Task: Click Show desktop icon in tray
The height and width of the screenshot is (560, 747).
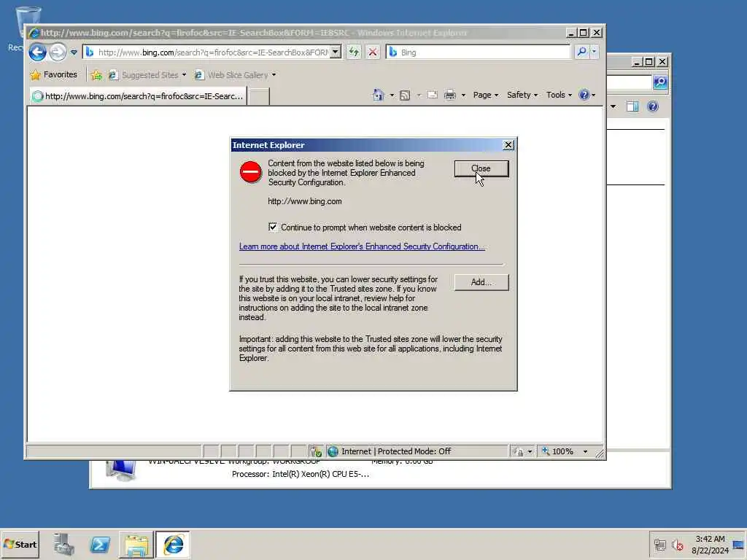Action: click(738, 545)
